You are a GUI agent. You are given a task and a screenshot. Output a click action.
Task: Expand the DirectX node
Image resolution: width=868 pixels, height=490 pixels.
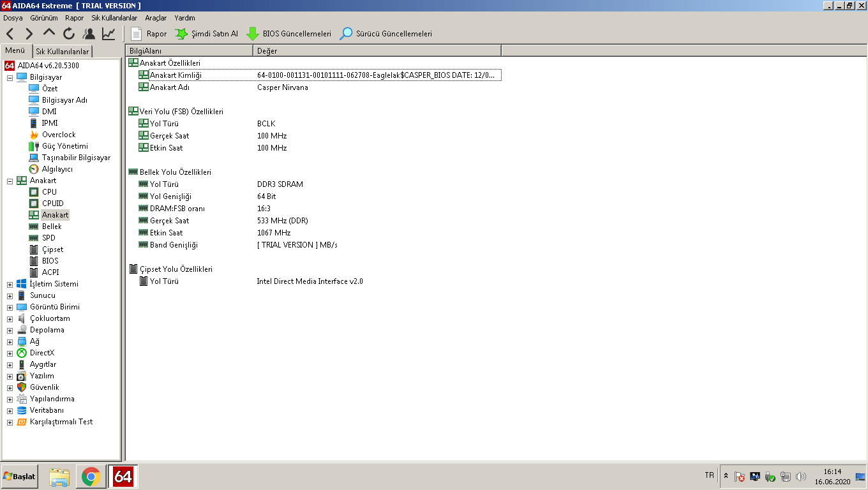pos(10,353)
